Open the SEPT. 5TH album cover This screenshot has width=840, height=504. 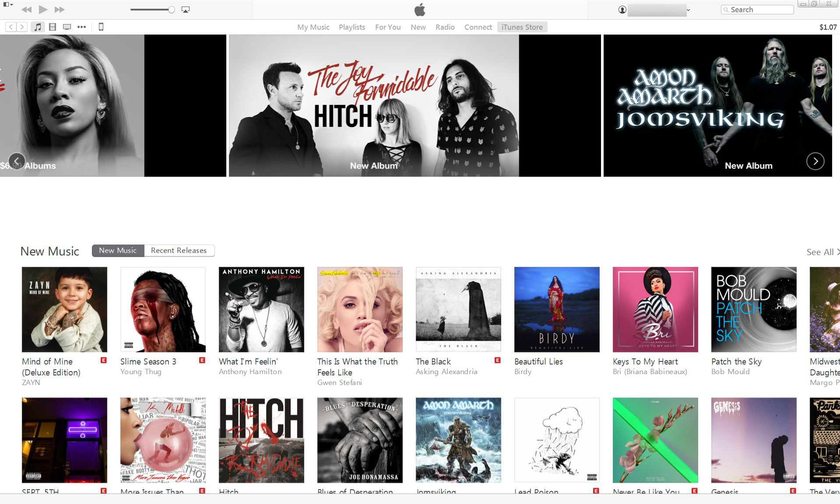[x=64, y=440]
